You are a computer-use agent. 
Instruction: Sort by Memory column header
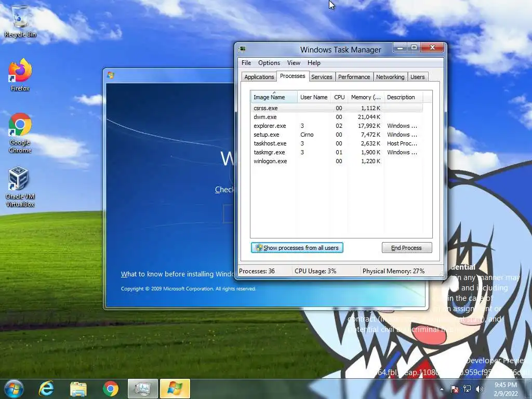(x=366, y=97)
